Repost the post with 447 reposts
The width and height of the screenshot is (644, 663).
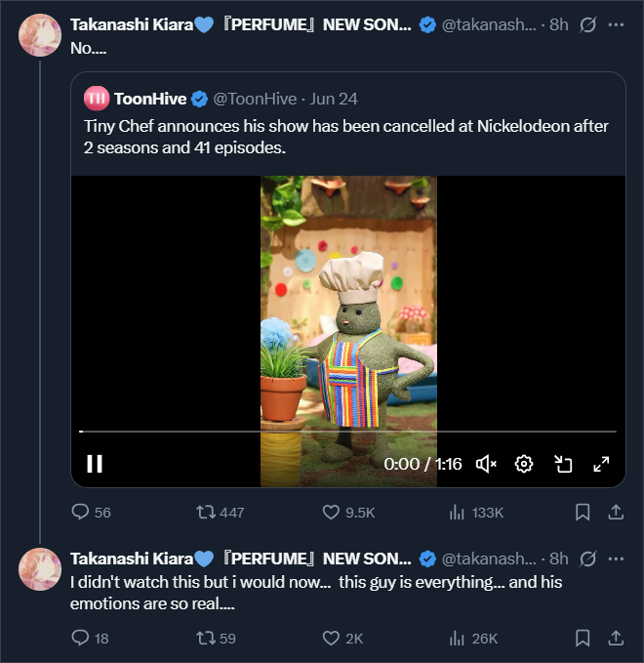(x=206, y=512)
